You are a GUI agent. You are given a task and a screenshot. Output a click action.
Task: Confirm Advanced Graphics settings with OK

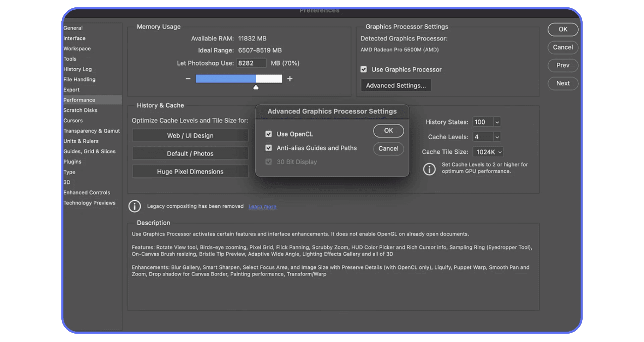click(388, 131)
